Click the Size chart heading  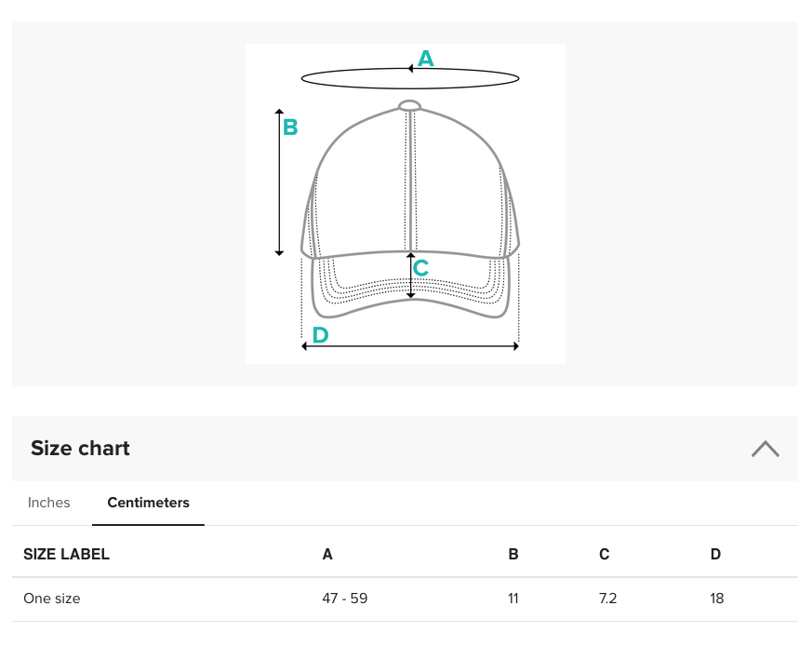point(80,449)
